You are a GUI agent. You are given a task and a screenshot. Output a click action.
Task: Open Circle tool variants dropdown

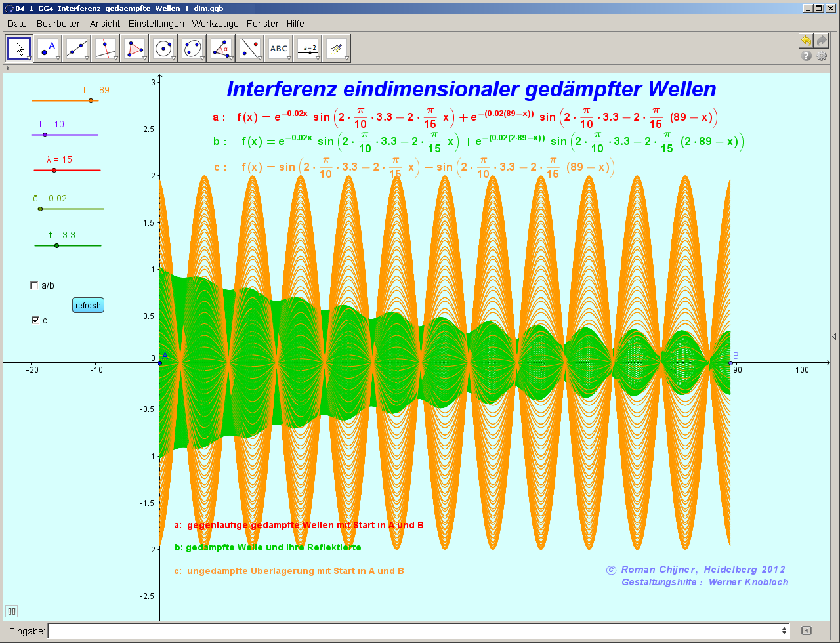tap(172, 58)
